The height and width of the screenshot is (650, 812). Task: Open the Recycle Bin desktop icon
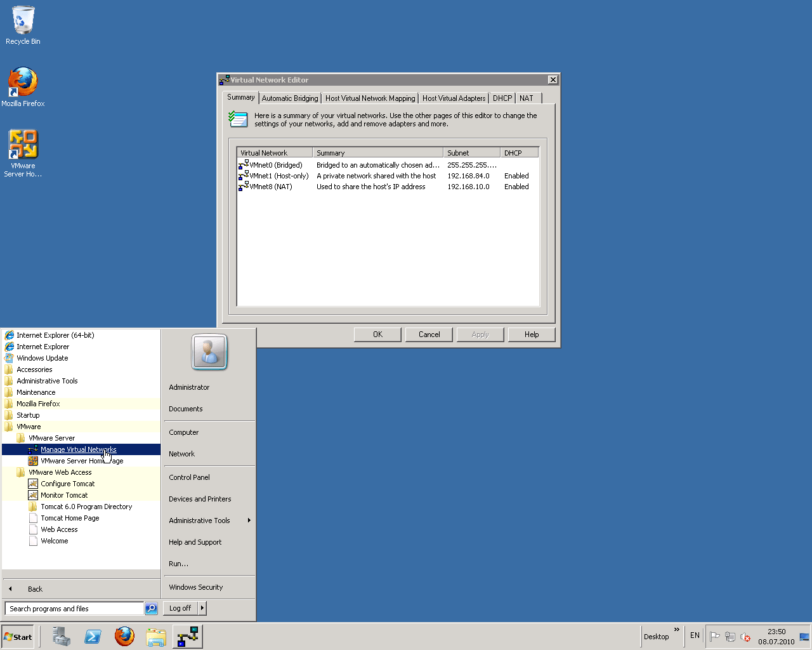pyautogui.click(x=23, y=25)
